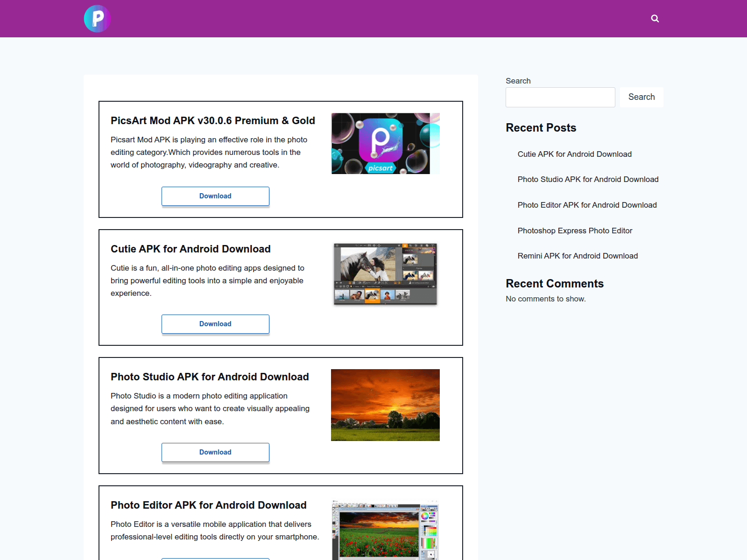Click the Photo Studio sunset thumbnail
The height and width of the screenshot is (560, 747).
coord(385,405)
